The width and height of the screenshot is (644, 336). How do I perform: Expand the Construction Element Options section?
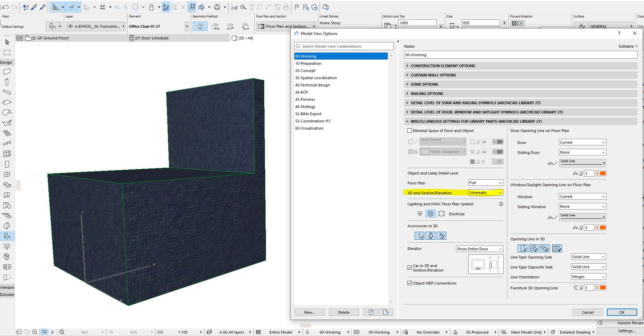point(521,66)
